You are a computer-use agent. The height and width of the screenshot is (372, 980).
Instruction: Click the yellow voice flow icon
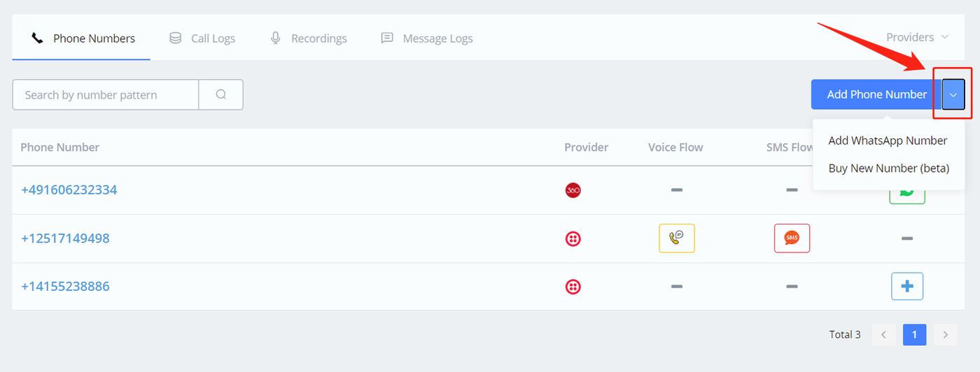click(x=676, y=238)
